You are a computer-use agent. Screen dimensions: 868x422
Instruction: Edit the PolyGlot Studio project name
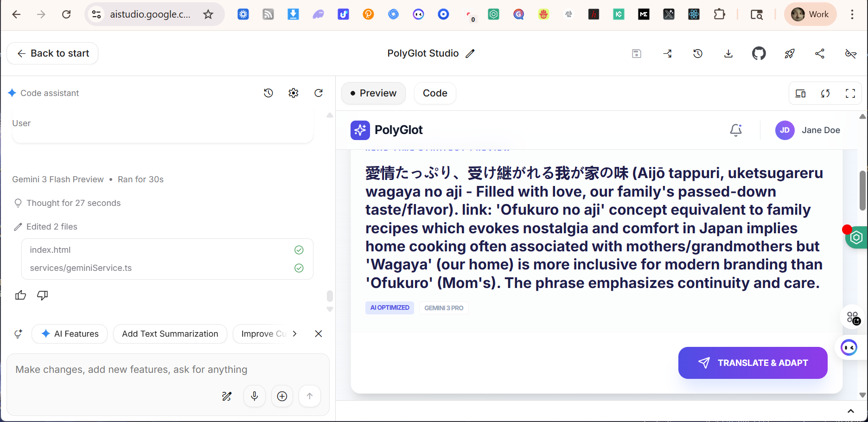pos(470,53)
